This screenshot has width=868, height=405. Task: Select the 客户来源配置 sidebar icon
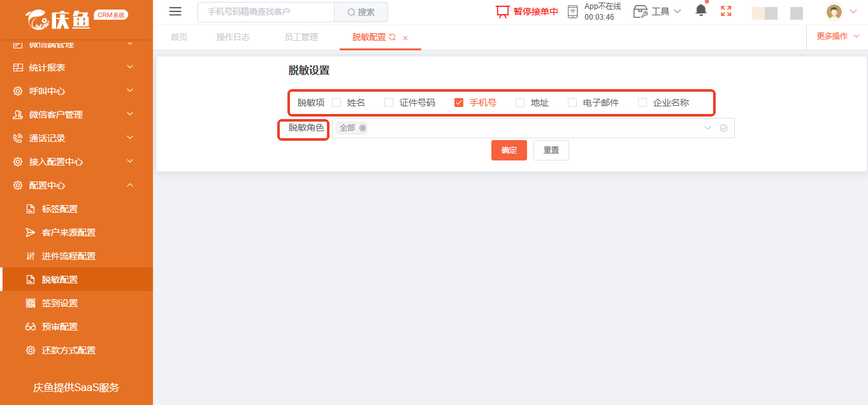(x=30, y=232)
